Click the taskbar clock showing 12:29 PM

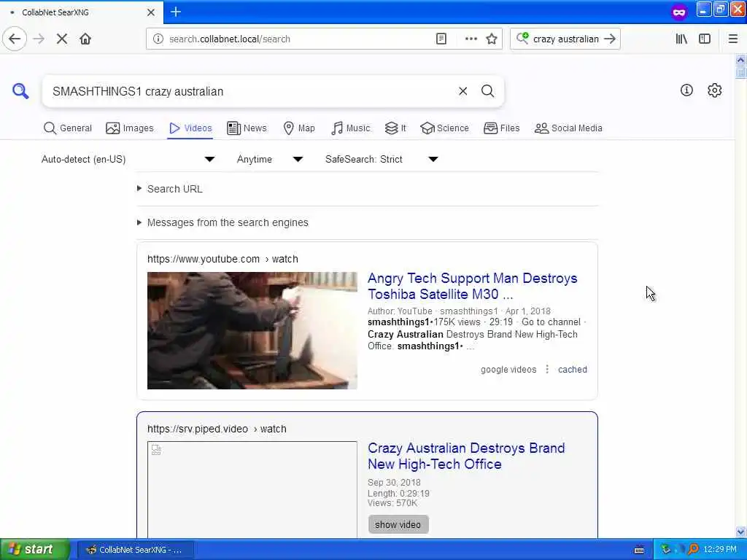[720, 550]
